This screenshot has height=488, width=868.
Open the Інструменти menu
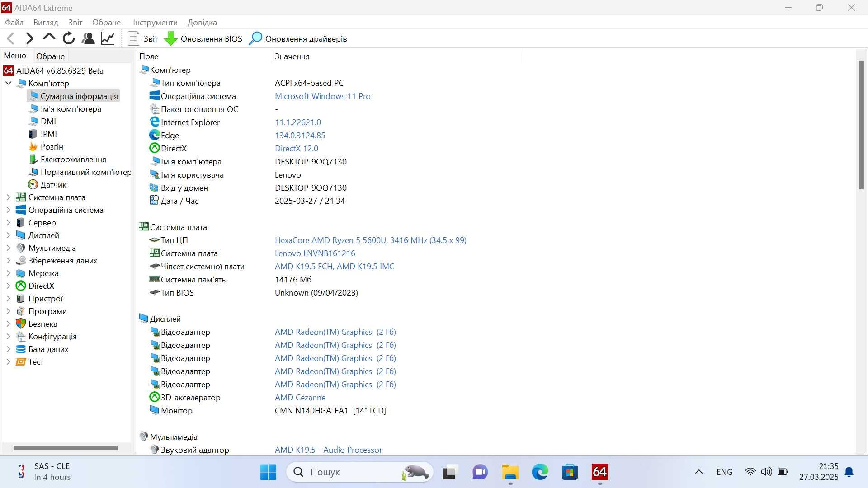pyautogui.click(x=155, y=23)
